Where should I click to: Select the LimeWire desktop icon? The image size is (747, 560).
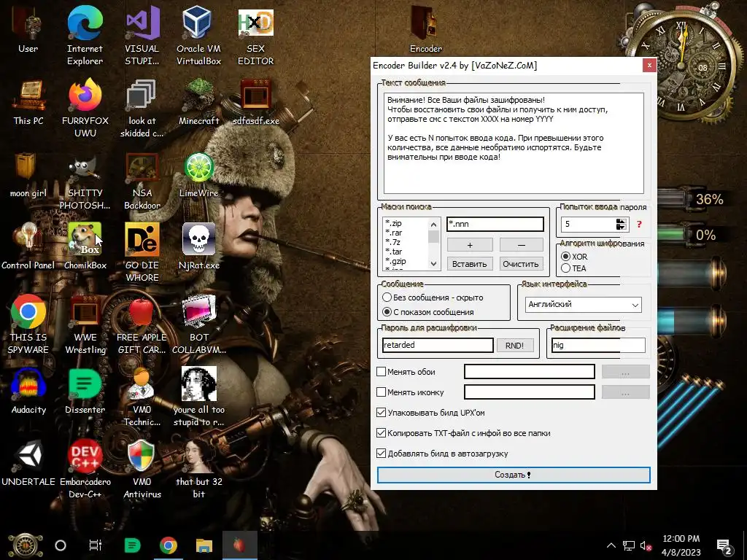(x=198, y=174)
